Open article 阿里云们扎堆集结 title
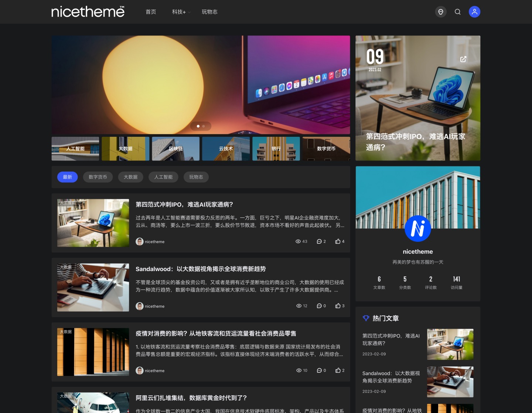This screenshot has height=413, width=532. click(191, 398)
